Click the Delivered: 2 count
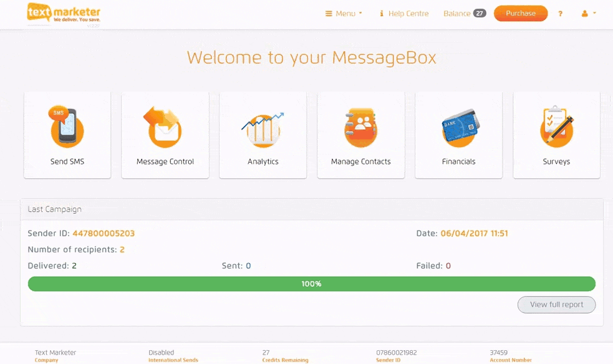 pyautogui.click(x=52, y=266)
